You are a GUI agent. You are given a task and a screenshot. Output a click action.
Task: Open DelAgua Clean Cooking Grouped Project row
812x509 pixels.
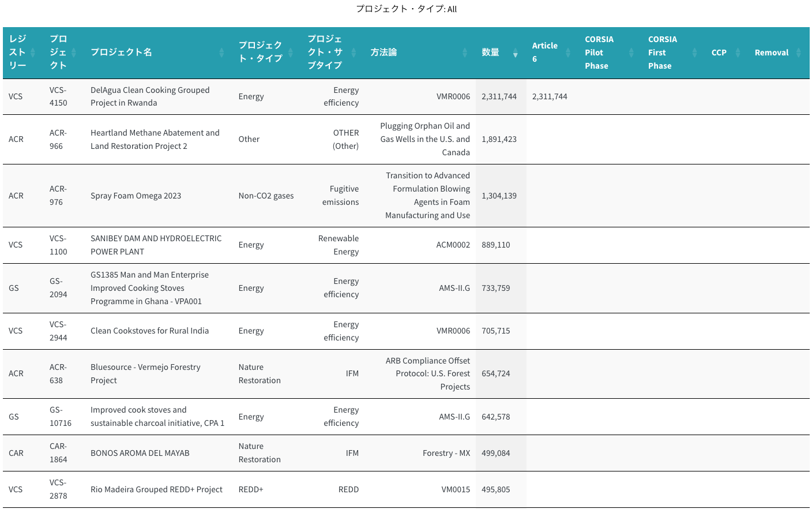150,96
